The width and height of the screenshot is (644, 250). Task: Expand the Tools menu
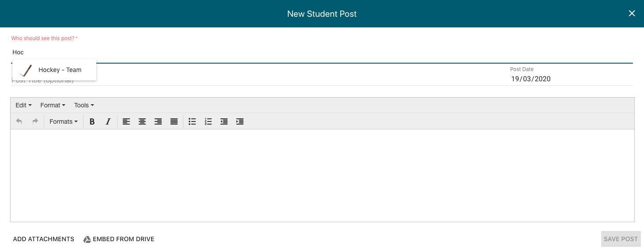[84, 105]
